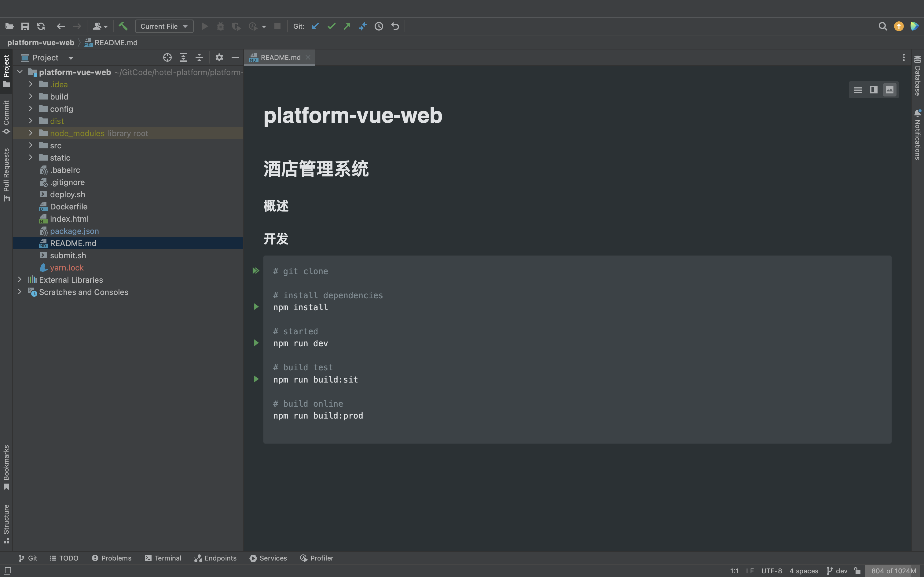Click the Git update project arrow

point(315,26)
